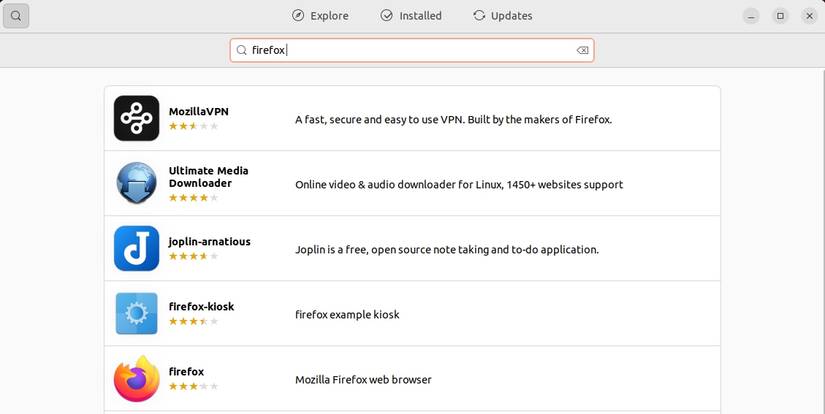The height and width of the screenshot is (414, 825).
Task: Select the MozillaVPN title text
Action: point(199,112)
